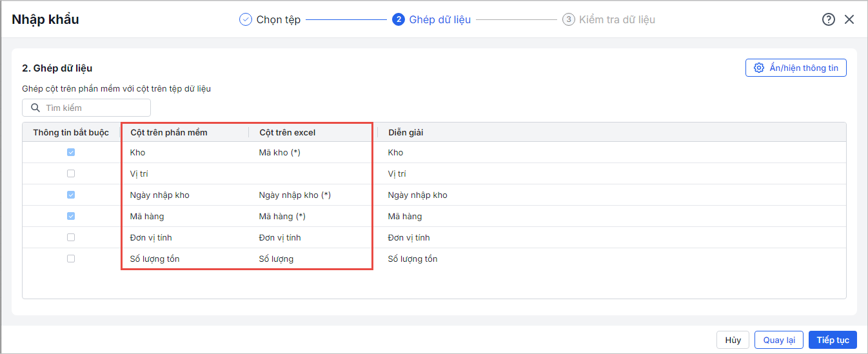Open excel column dropdown showing Mã hàng (*)
The height and width of the screenshot is (354, 868).
coord(313,216)
